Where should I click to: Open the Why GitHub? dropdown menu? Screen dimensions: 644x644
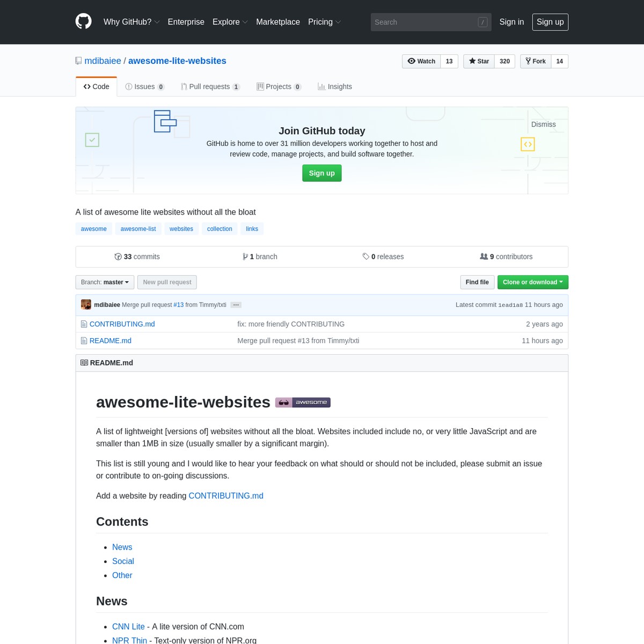click(x=131, y=22)
